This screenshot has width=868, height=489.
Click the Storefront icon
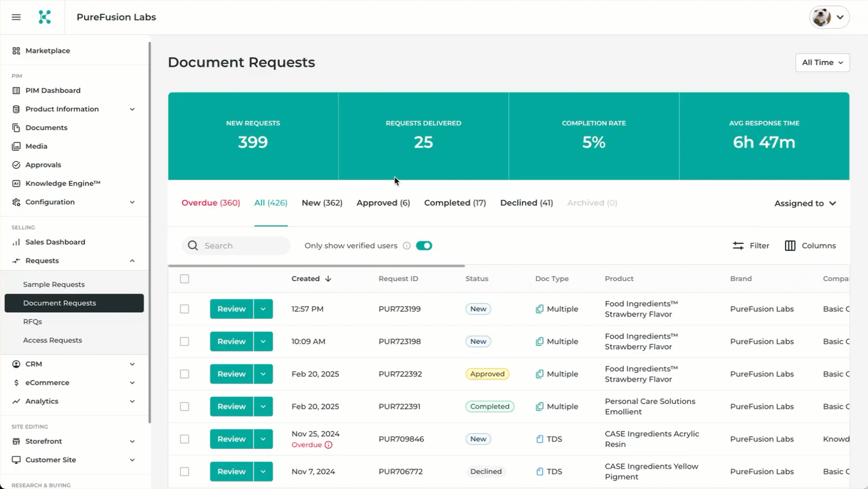(16, 441)
